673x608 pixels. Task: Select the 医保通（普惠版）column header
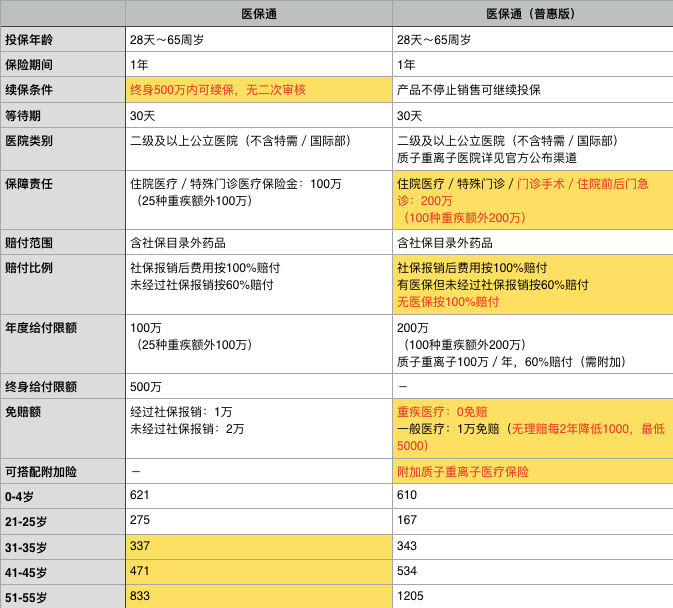click(x=532, y=14)
